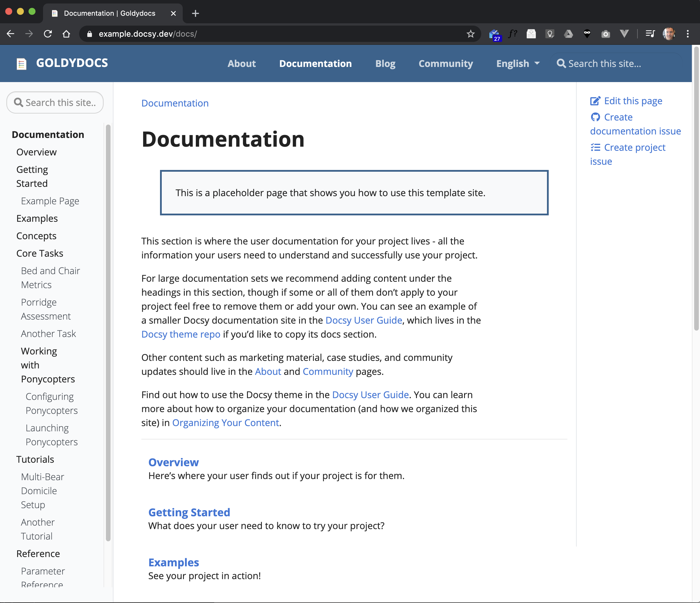Open the Goldydocs site logo icon
The width and height of the screenshot is (700, 603).
click(22, 63)
